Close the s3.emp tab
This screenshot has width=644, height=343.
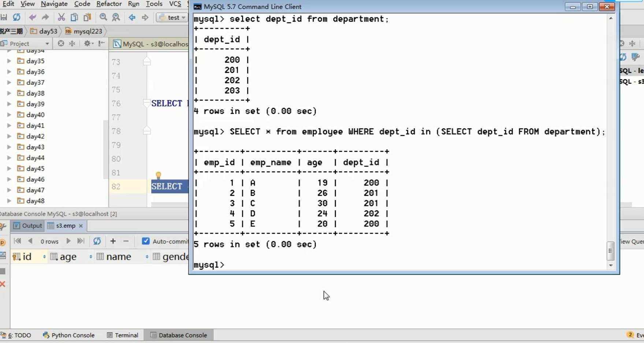coord(81,226)
